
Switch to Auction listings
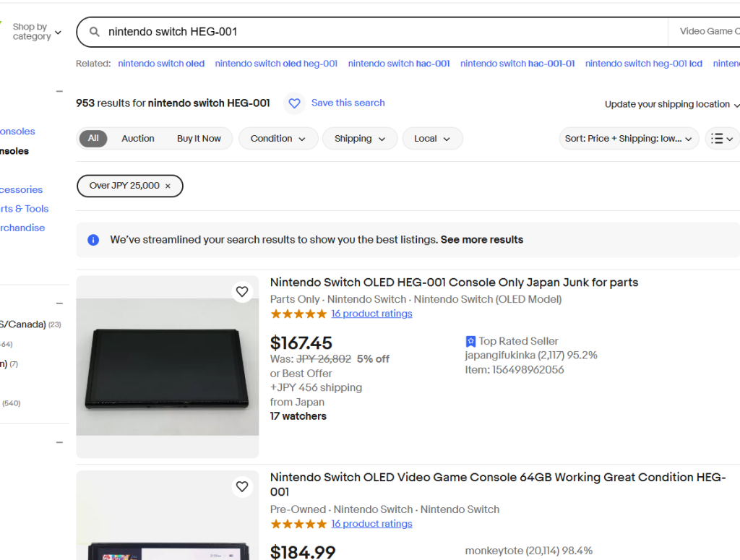coord(138,138)
